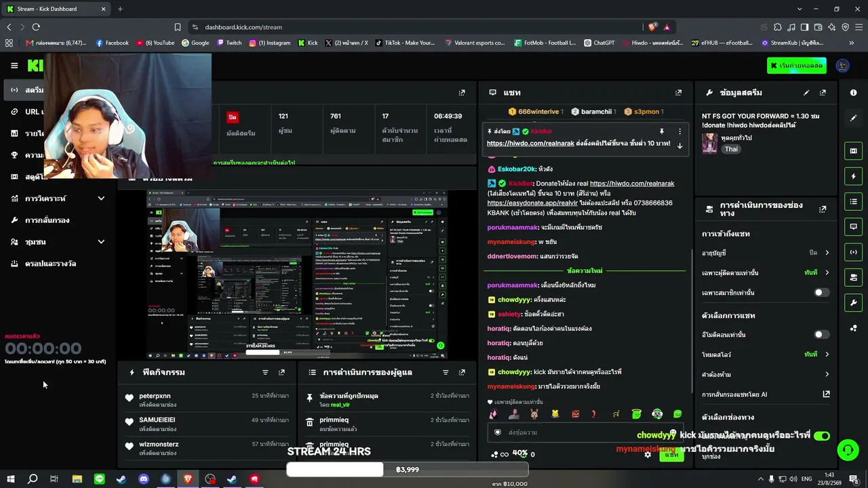Select the peterpxnn follower row
Screen dimensions: 868x488
click(208, 400)
